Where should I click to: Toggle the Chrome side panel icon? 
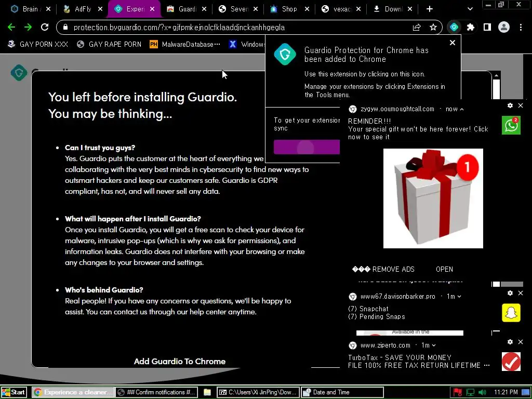(487, 27)
